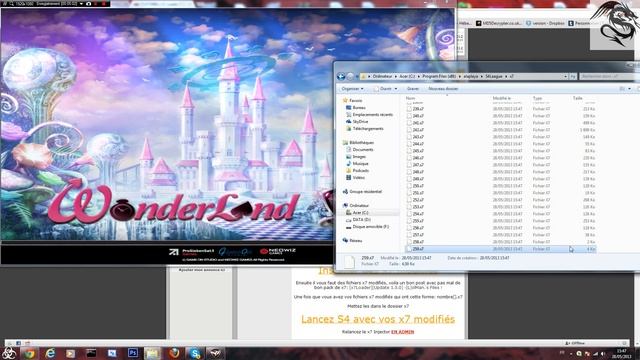Open Photoshop from the taskbar
640x360 pixels.
pyautogui.click(x=133, y=353)
